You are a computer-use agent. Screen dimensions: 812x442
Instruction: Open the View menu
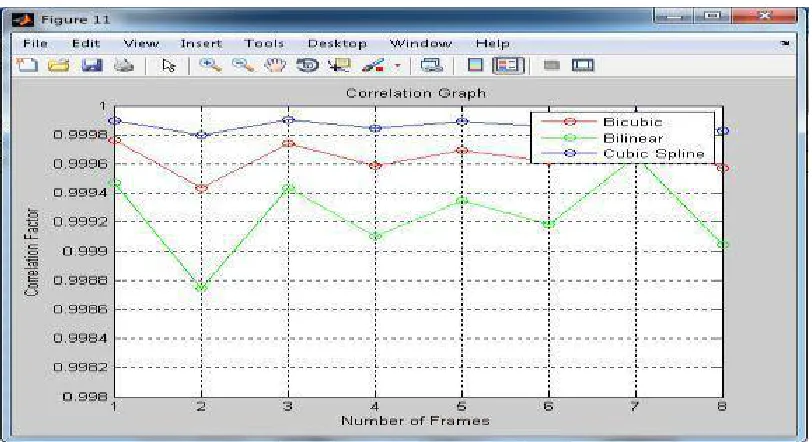coord(141,43)
